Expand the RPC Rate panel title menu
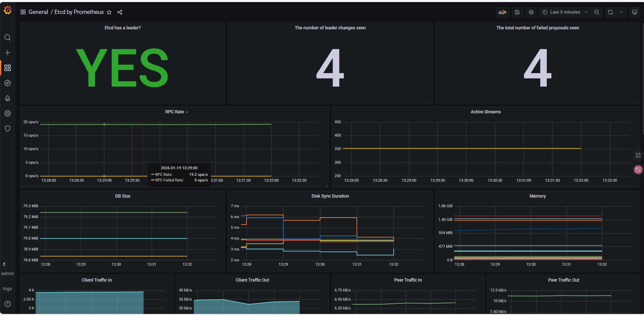This screenshot has height=315, width=644. (176, 112)
